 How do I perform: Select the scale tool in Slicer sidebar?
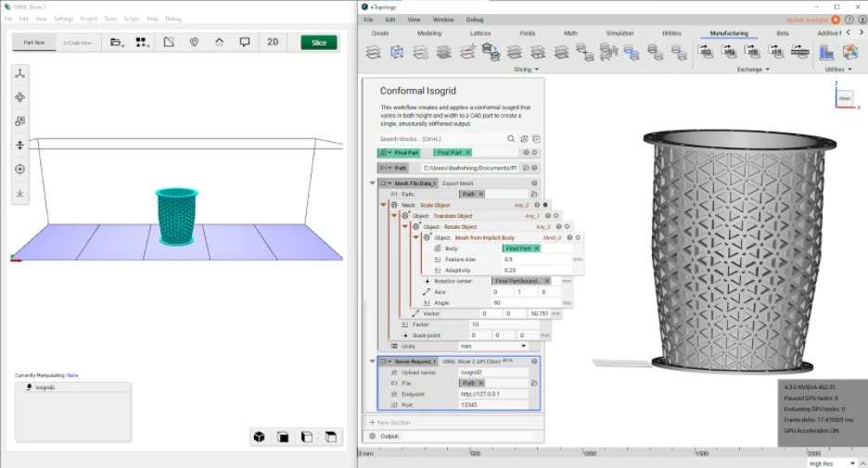19,121
